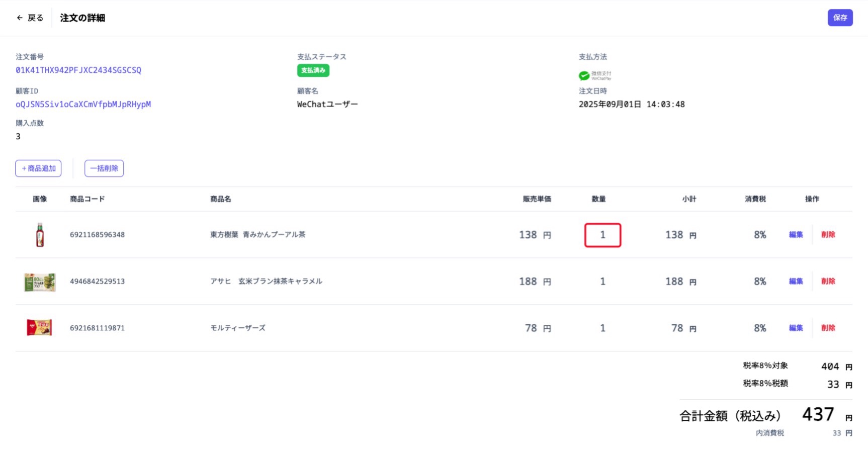Click the 玄米ブラン product thumbnail
The height and width of the screenshot is (453, 868).
click(x=40, y=281)
